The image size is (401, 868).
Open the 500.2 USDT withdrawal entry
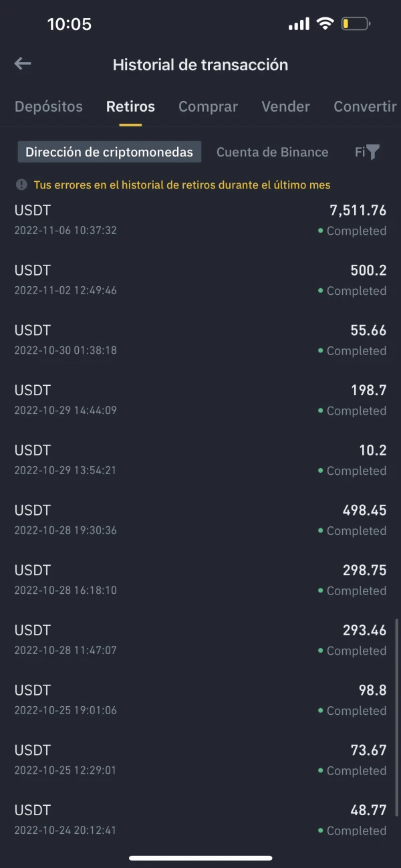[x=200, y=280]
